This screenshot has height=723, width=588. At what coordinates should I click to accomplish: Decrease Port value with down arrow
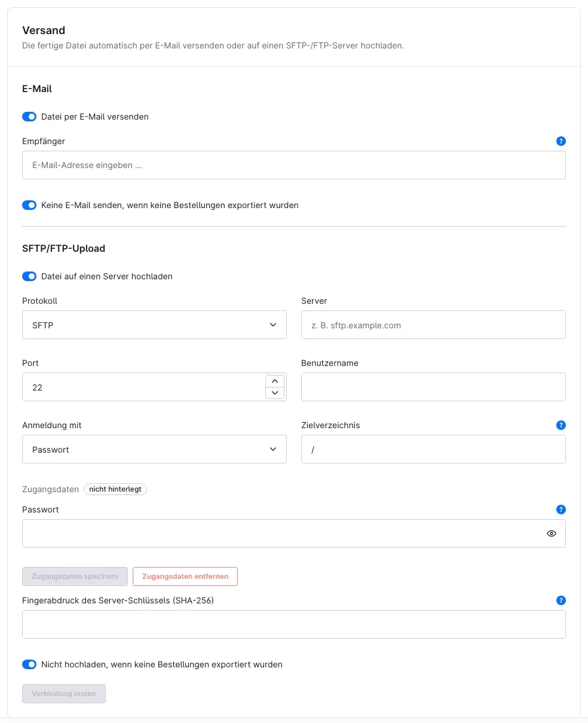[x=274, y=393]
